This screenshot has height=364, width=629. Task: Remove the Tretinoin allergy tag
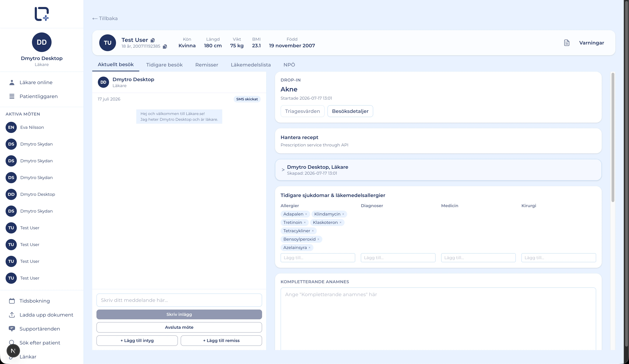(x=305, y=223)
